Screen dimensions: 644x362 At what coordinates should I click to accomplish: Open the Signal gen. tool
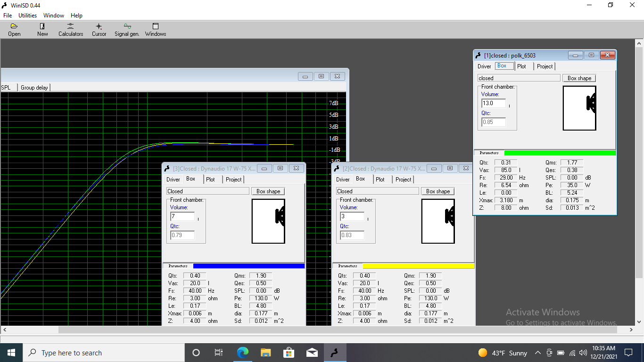click(127, 30)
